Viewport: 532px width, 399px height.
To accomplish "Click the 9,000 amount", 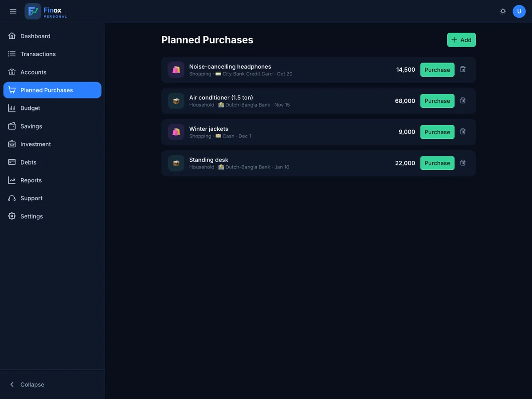I will click(407, 132).
